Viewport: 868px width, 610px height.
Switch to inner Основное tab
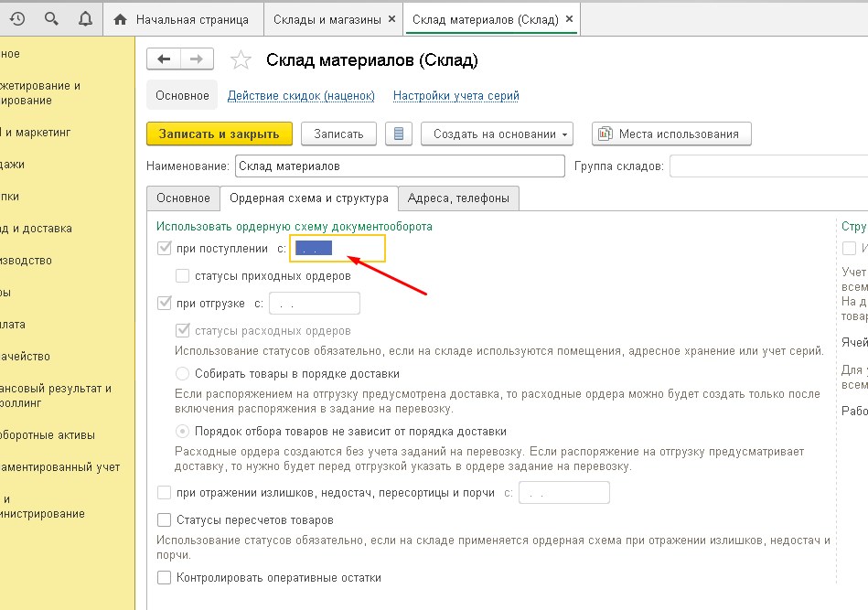183,198
